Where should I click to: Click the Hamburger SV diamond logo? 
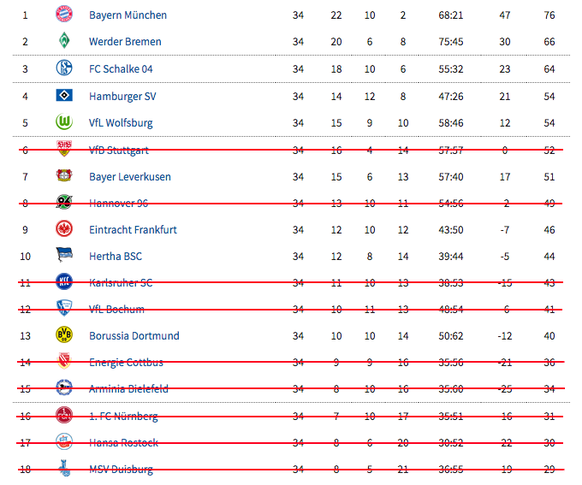pyautogui.click(x=64, y=95)
